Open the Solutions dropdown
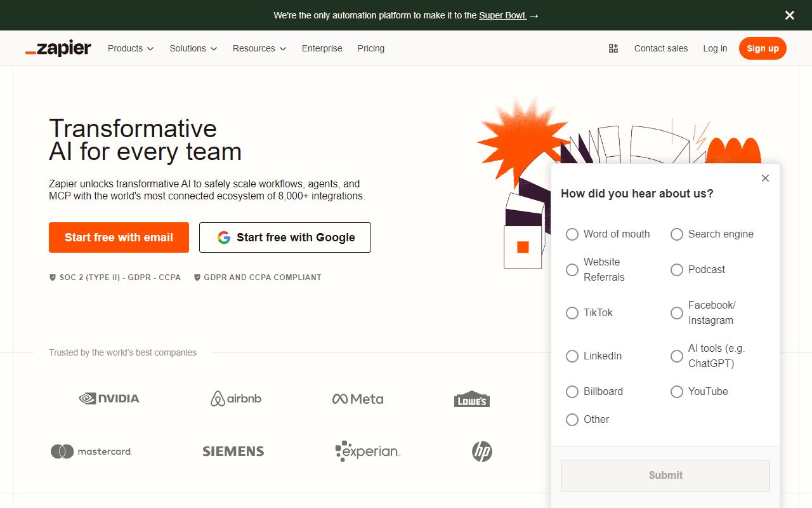The height and width of the screenshot is (508, 812). tap(193, 48)
